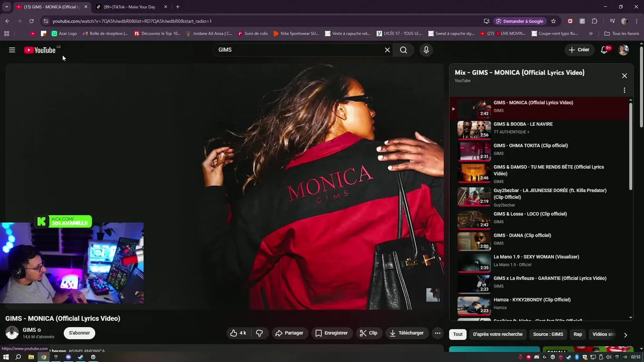This screenshot has width=644, height=362.
Task: Open a new browser tab
Action: [x=178, y=7]
